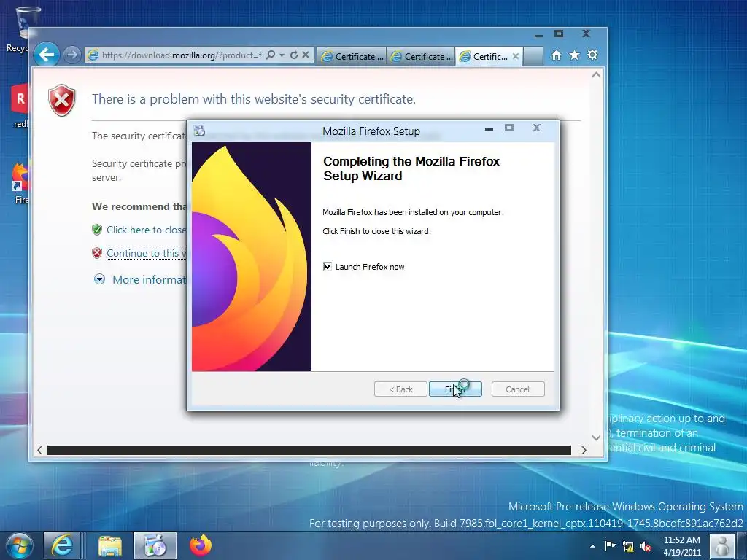This screenshot has height=560, width=747.
Task: Click the muted volume tray icon
Action: (x=646, y=547)
